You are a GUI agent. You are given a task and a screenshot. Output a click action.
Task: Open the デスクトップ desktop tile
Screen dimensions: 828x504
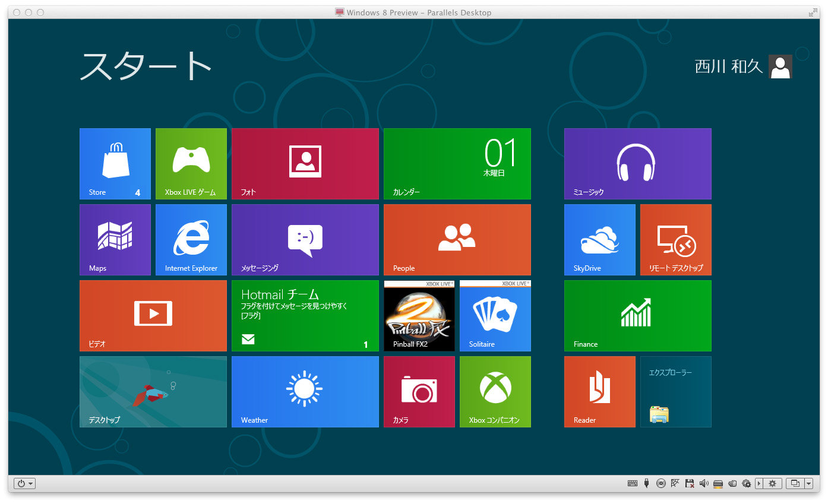coord(153,392)
